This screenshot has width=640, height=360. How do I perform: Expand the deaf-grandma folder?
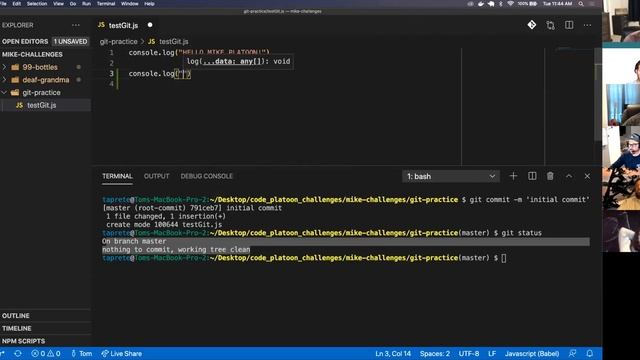46,80
